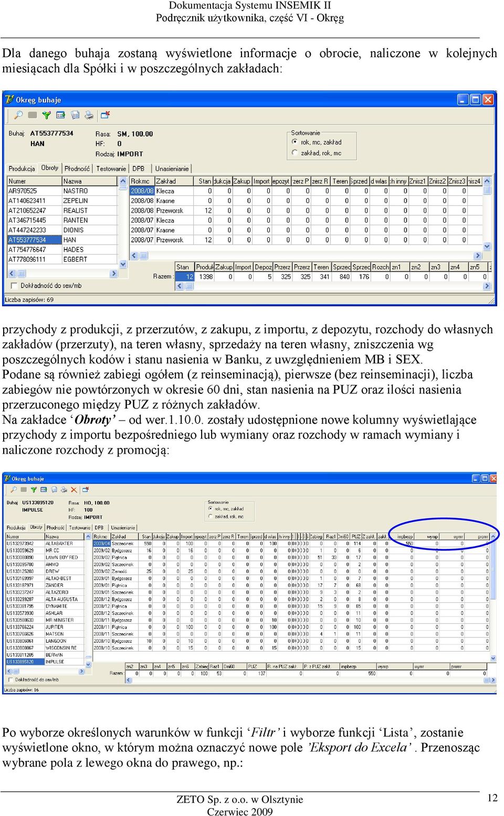Open the green funnel filter in IMPULSE window
This screenshot has width=504, height=816.
34,489
